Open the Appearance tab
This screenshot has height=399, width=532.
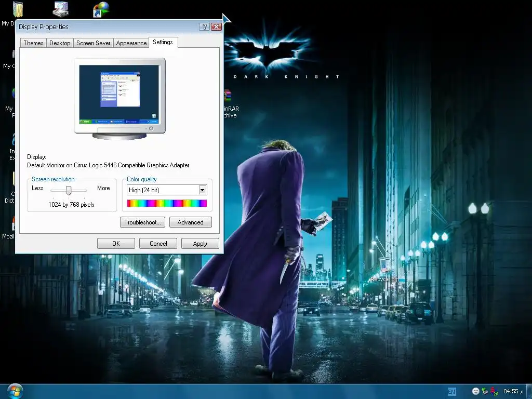131,43
